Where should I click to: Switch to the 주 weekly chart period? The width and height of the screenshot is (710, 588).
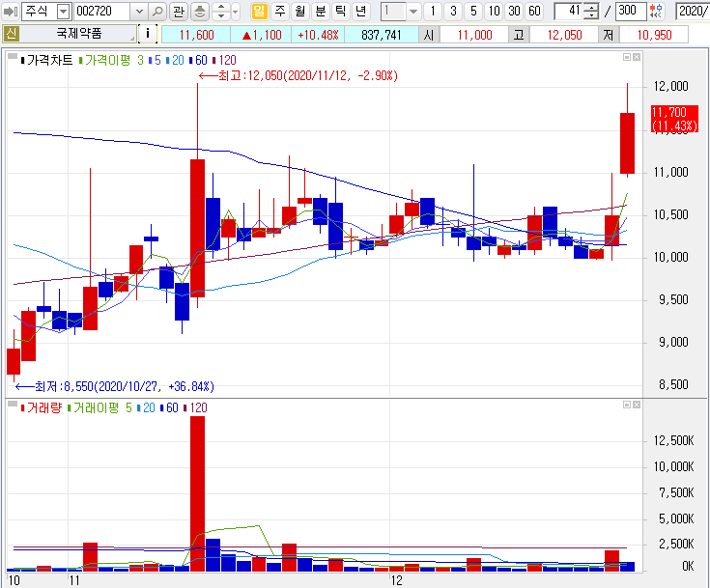[280, 11]
